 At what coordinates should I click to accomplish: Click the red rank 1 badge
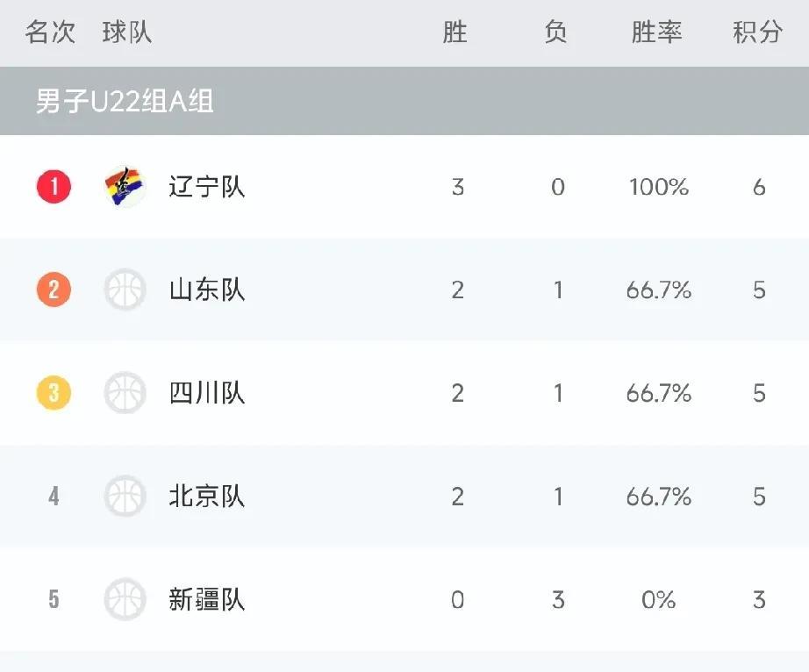coord(54,187)
